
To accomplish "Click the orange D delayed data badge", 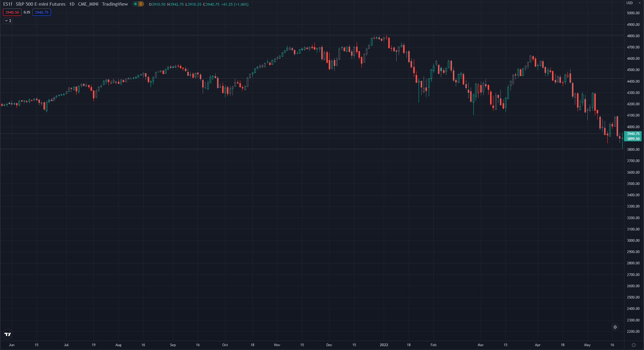I will click(141, 4).
